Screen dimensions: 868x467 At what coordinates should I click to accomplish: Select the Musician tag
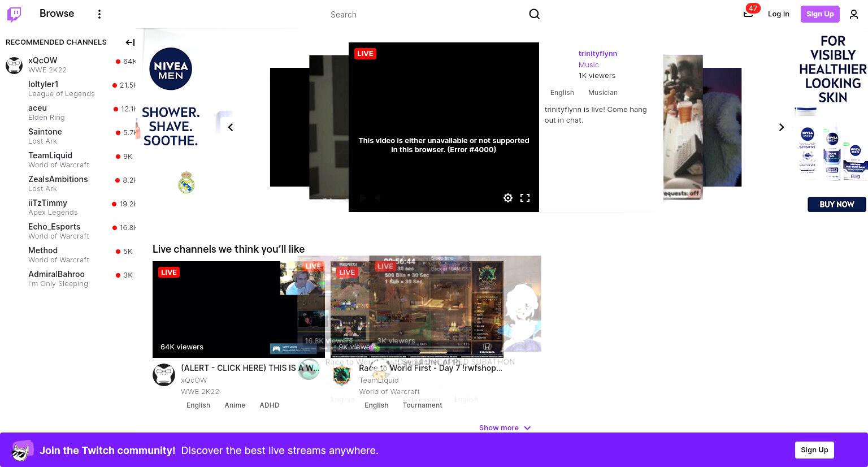[602, 93]
